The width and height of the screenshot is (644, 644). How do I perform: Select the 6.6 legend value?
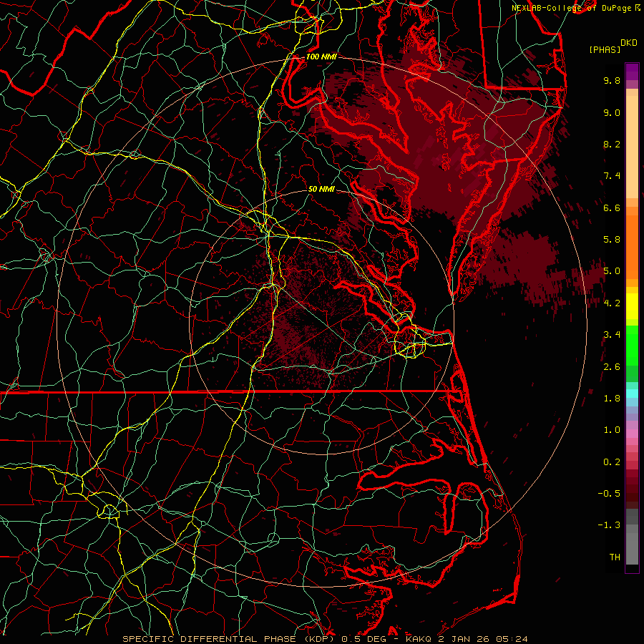[612, 208]
